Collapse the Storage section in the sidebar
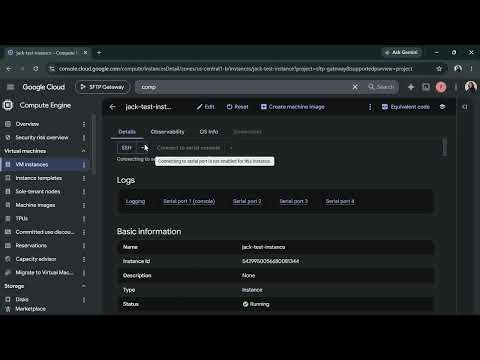480x360 pixels. click(83, 286)
